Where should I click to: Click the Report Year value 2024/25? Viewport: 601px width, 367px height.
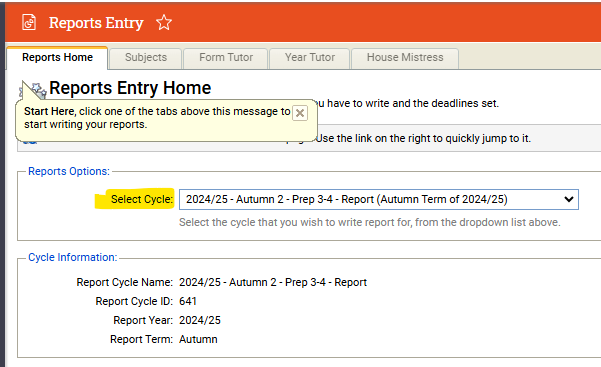click(x=200, y=321)
